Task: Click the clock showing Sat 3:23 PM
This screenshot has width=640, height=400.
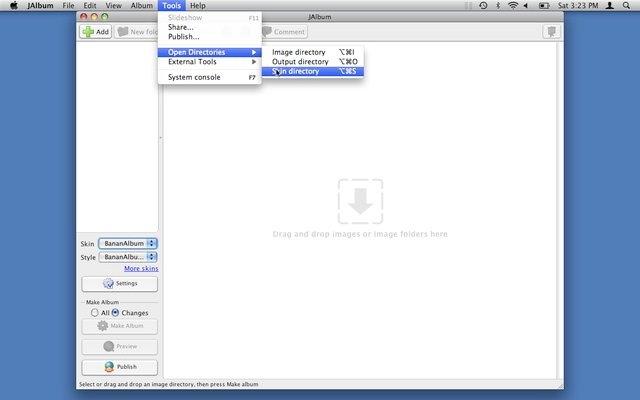Action: tap(578, 5)
